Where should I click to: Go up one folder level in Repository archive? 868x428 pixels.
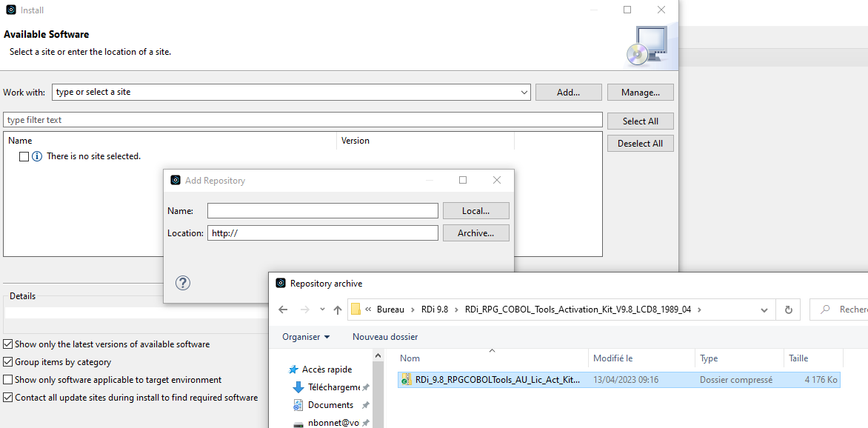[x=338, y=310]
